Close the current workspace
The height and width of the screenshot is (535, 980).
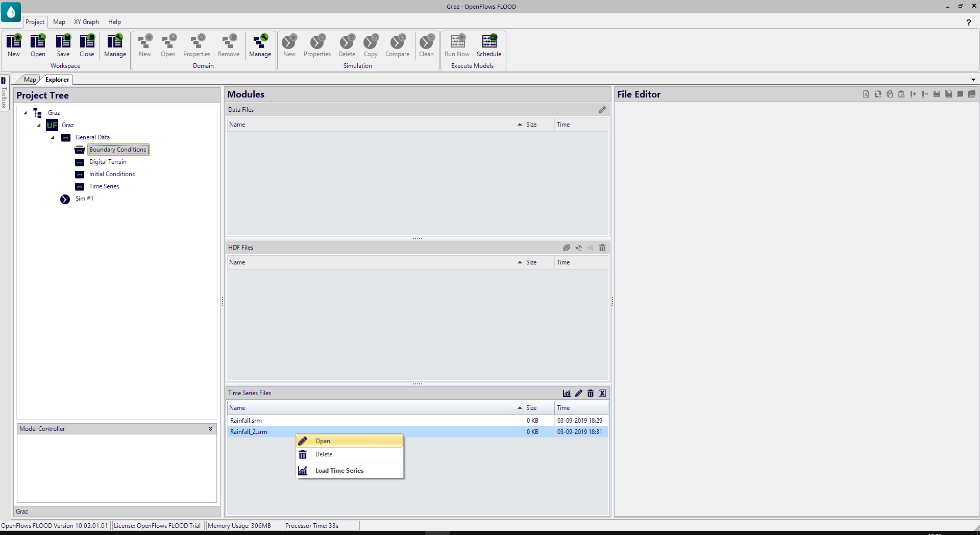click(87, 45)
